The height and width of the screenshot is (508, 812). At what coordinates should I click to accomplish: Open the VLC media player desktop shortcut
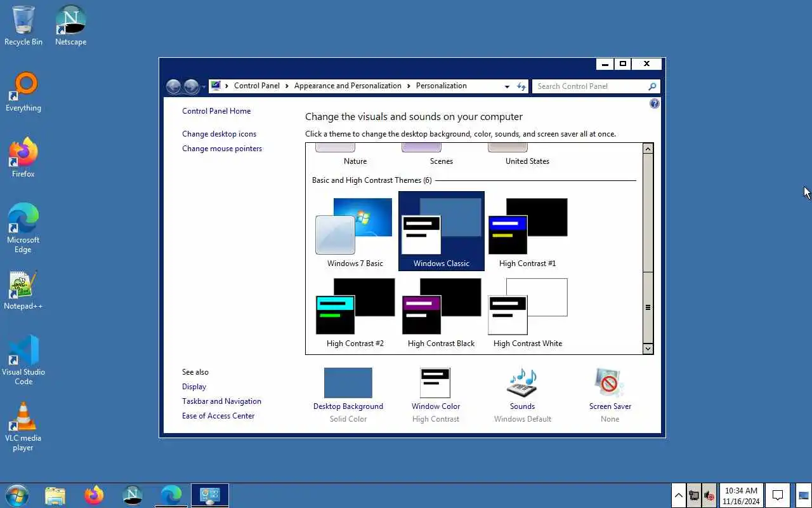[23, 426]
